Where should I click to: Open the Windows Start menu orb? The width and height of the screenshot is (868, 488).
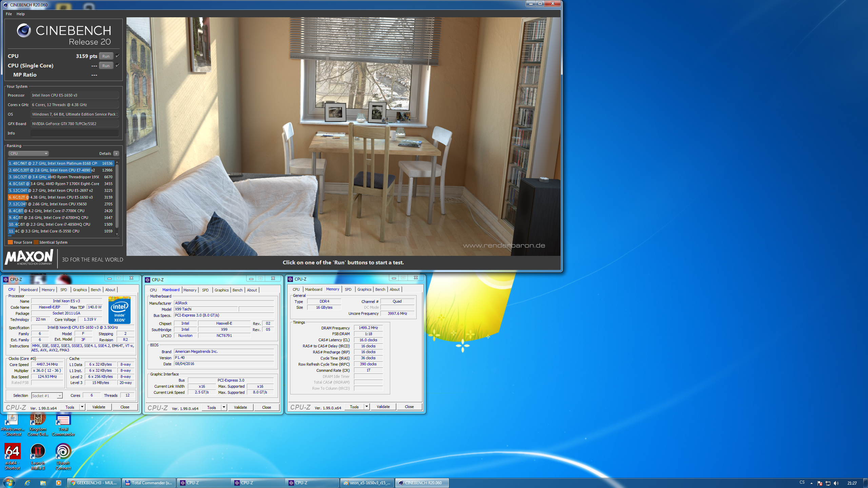click(9, 483)
